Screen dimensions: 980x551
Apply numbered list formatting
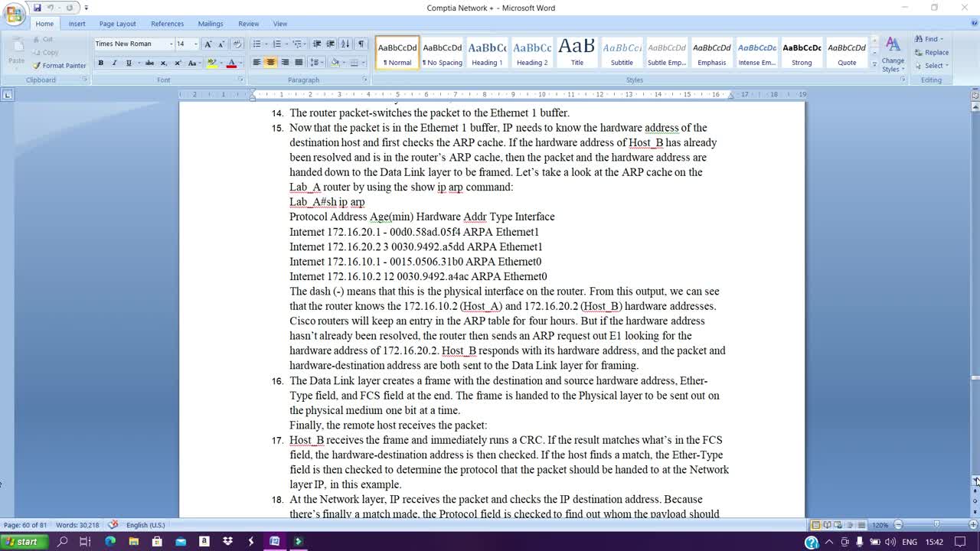point(277,44)
